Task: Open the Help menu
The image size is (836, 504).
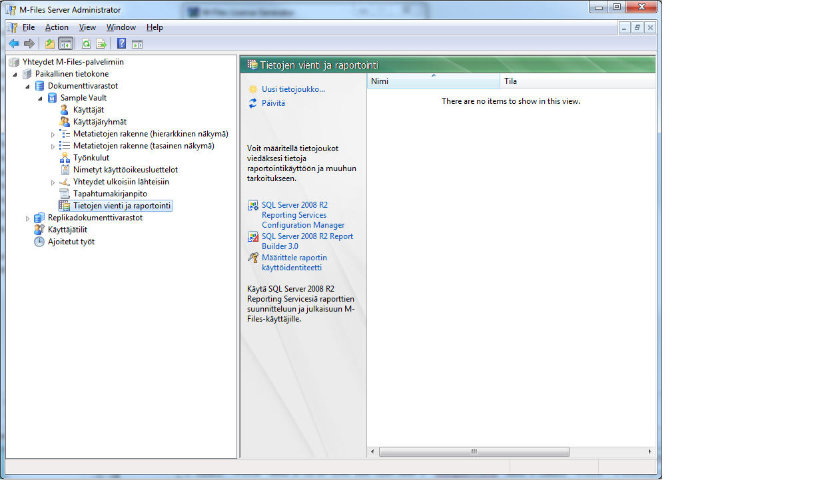Action: (155, 27)
